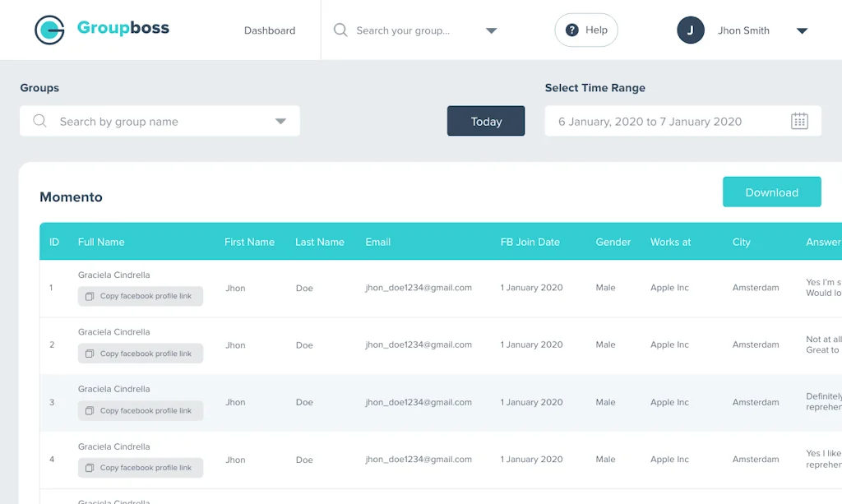Download the Momento member list

[771, 192]
